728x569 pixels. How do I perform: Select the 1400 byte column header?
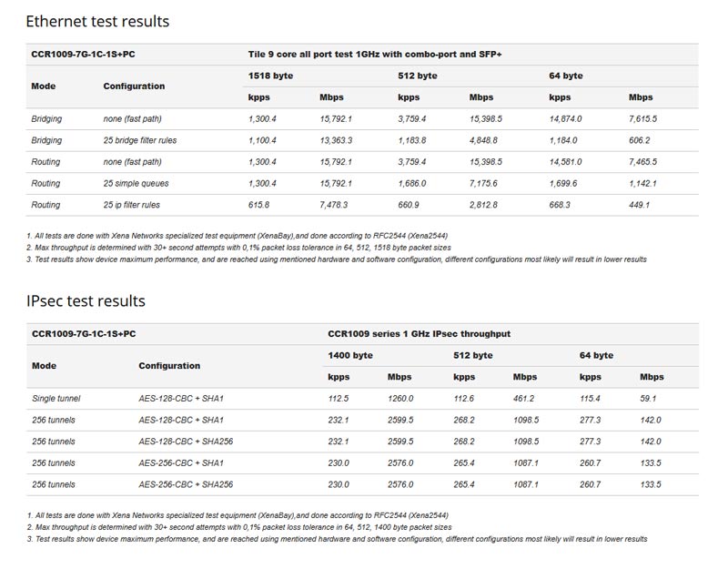click(x=350, y=355)
